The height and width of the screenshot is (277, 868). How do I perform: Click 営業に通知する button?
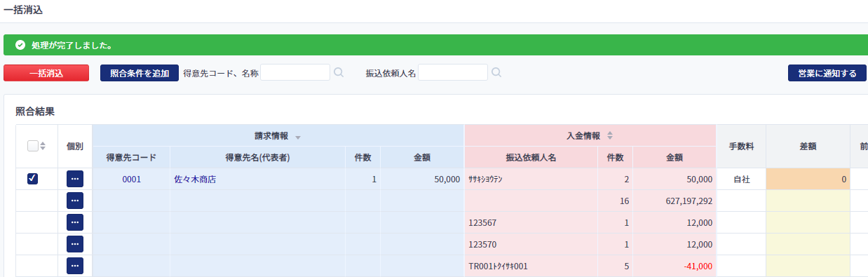827,73
